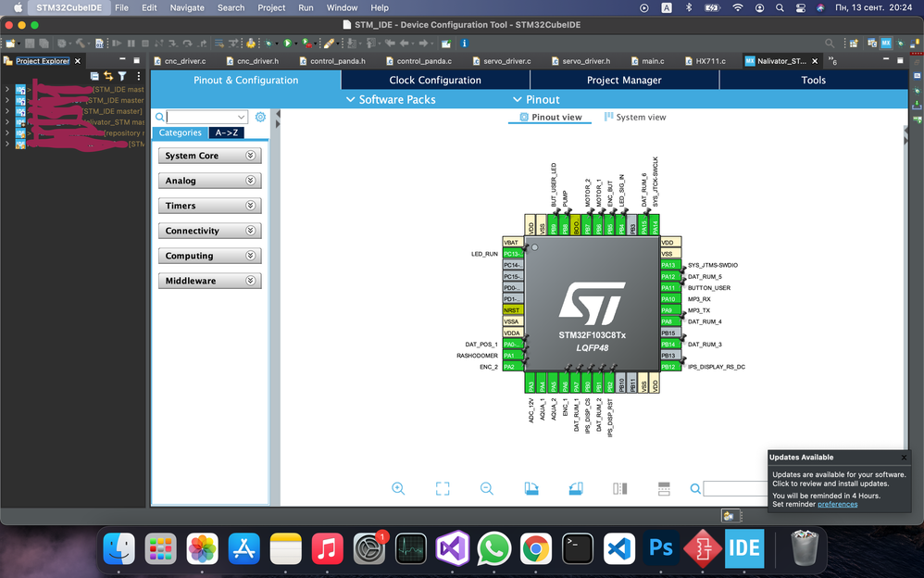Click the PA13 pin for SYS_JTMS-SWDIO

click(x=670, y=265)
